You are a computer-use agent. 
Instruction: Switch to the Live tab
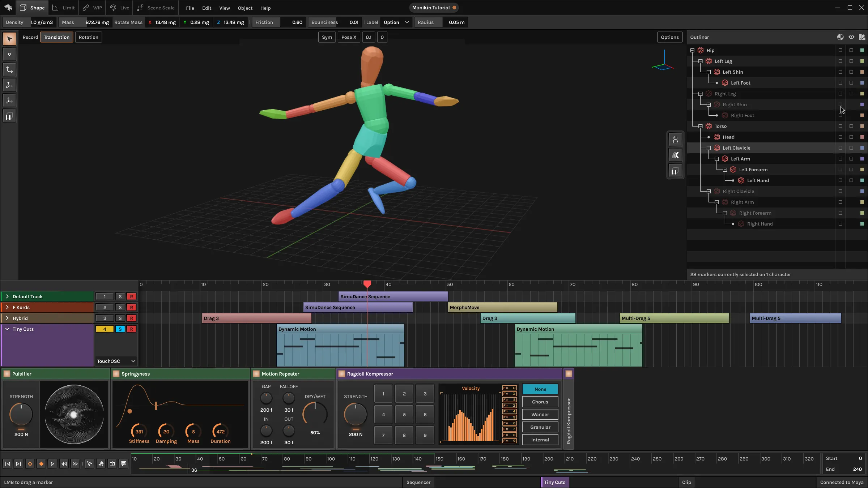[120, 8]
